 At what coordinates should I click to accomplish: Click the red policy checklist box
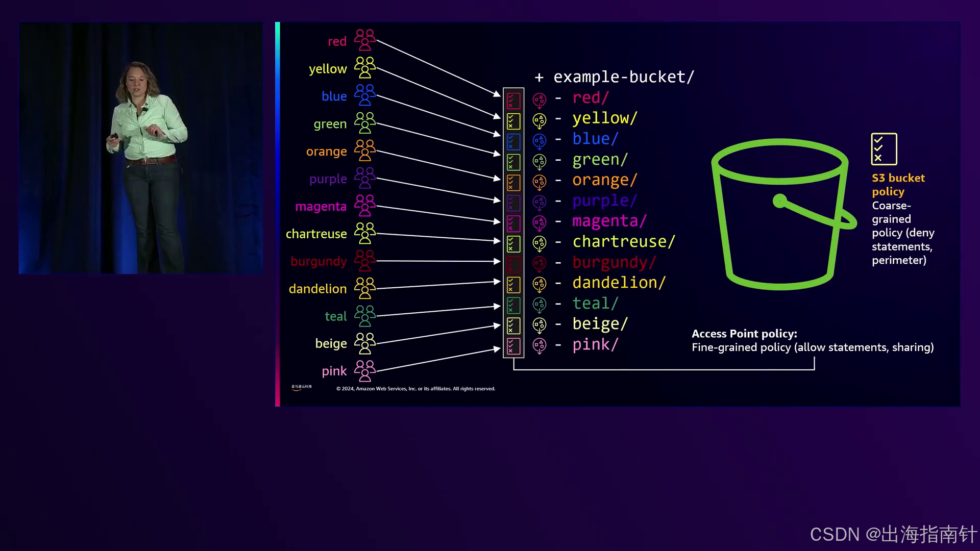pos(513,101)
